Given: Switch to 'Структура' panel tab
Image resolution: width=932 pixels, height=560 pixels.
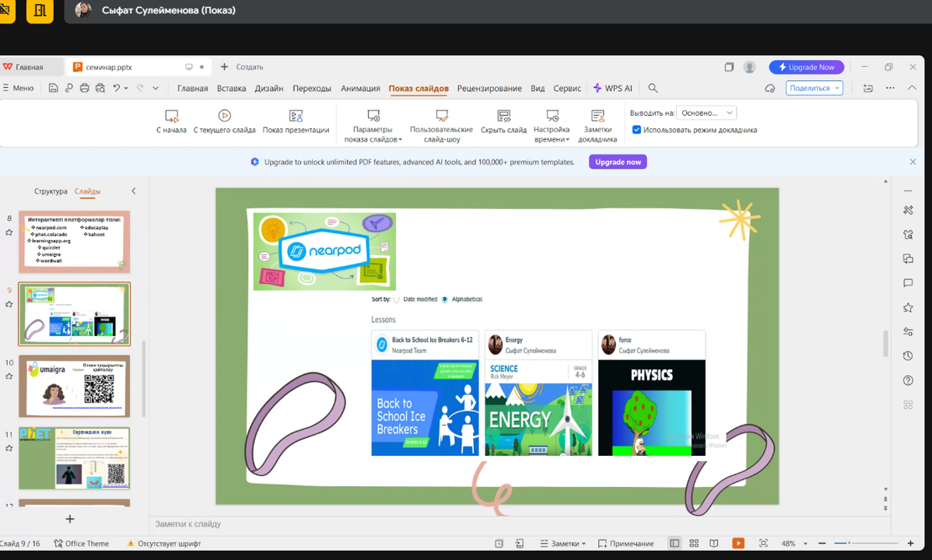Looking at the screenshot, I should [51, 191].
